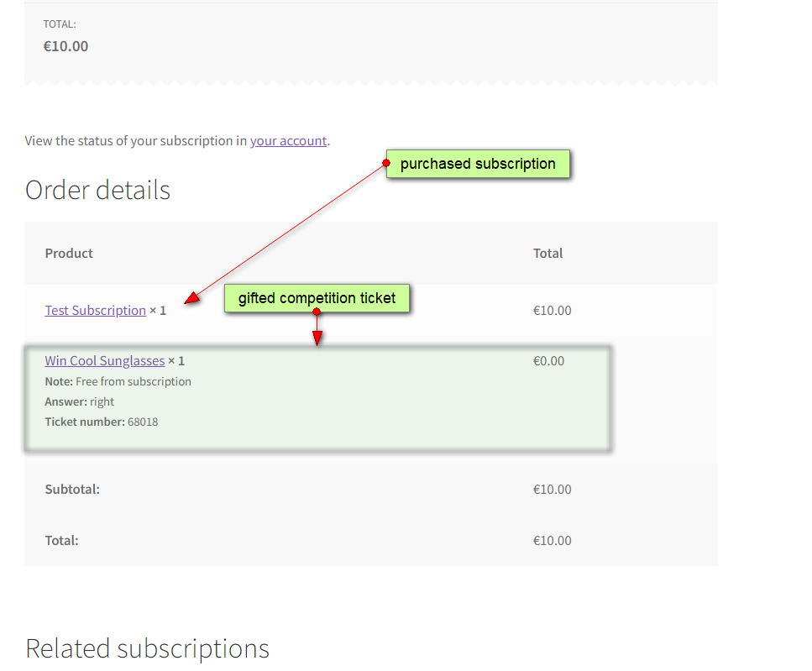
Task: Select the Product column header
Action: click(69, 253)
